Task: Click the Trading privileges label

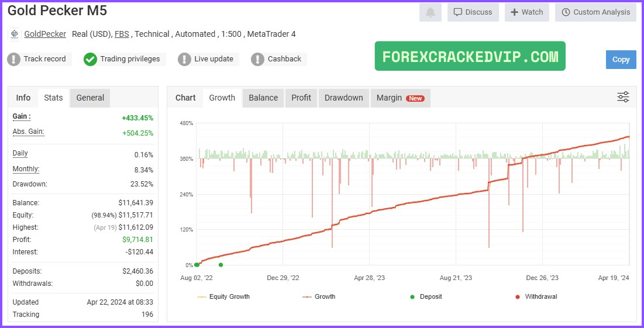Action: click(130, 59)
